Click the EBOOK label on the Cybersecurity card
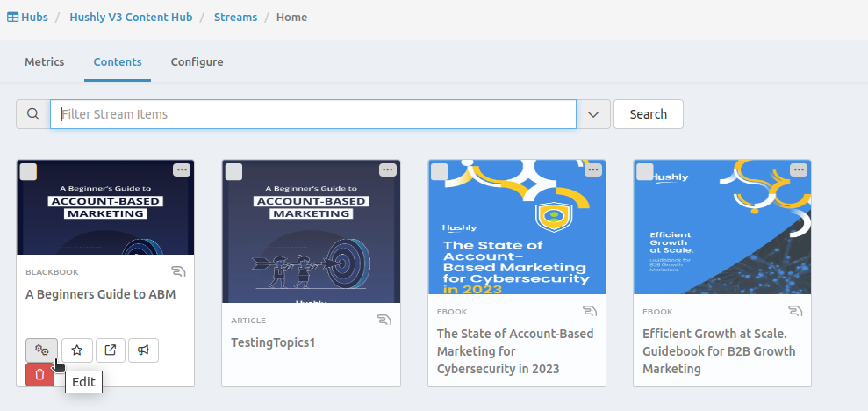The image size is (868, 411). click(x=452, y=311)
